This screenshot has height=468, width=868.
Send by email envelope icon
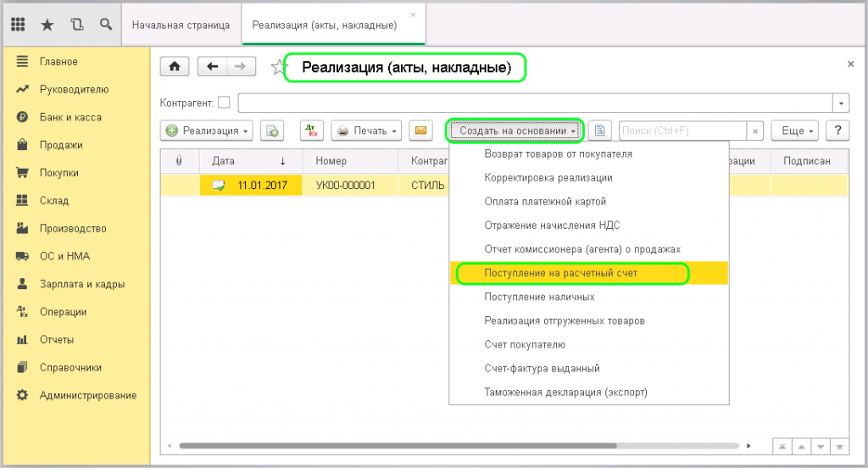420,131
